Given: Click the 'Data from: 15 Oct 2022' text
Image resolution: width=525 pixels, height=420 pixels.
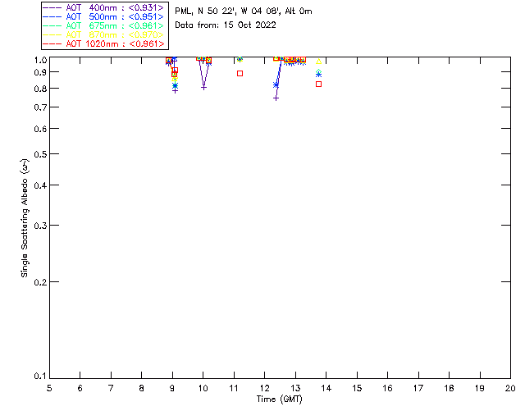Looking at the screenshot, I should [x=226, y=25].
